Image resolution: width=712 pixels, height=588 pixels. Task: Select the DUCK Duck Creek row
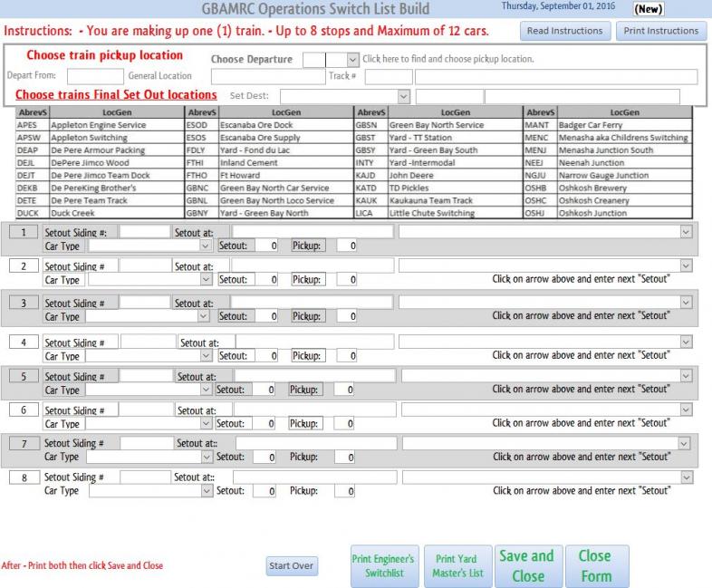pos(100,213)
